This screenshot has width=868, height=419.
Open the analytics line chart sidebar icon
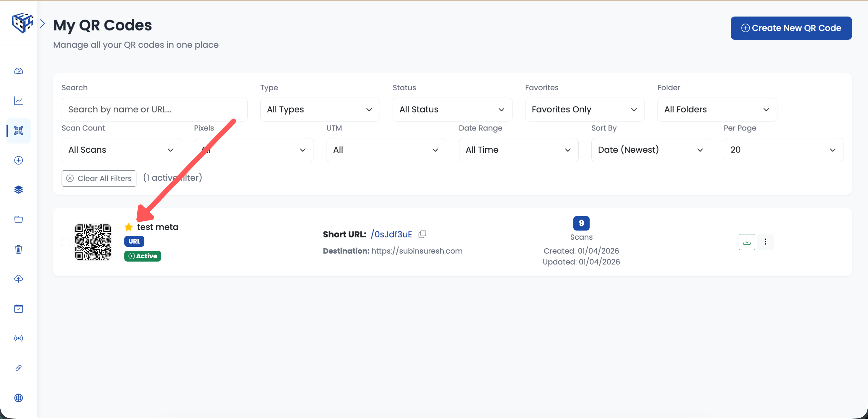(x=19, y=101)
